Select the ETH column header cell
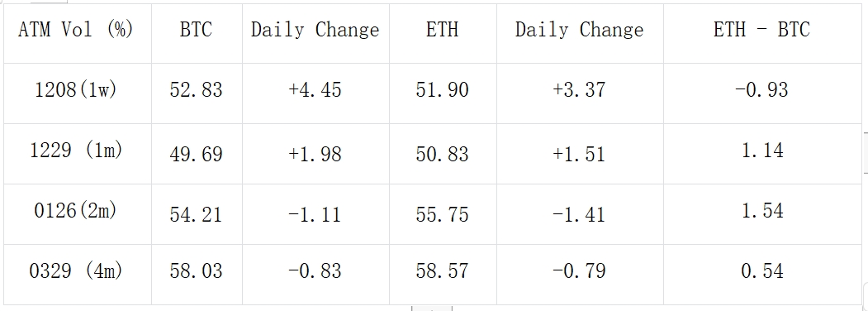 443,33
